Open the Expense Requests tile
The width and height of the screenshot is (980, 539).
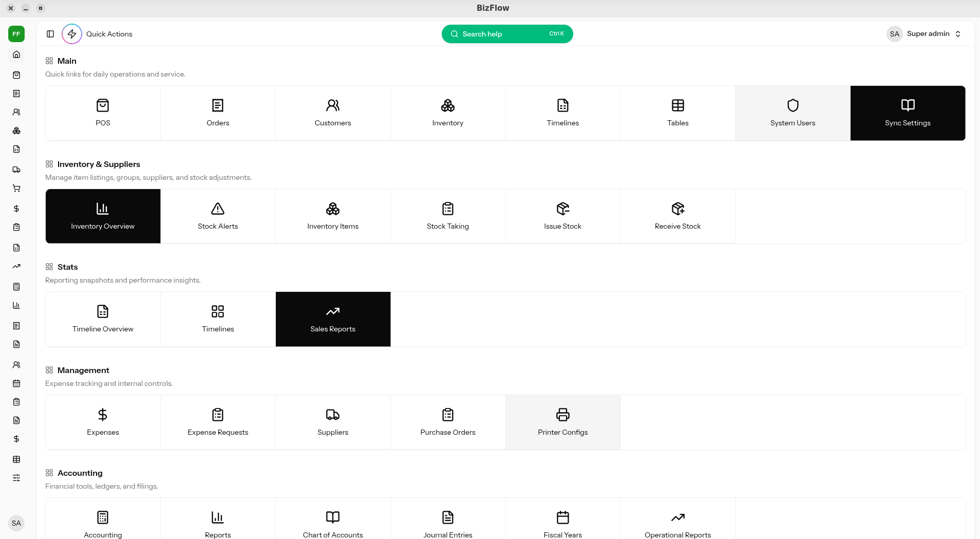pyautogui.click(x=218, y=422)
